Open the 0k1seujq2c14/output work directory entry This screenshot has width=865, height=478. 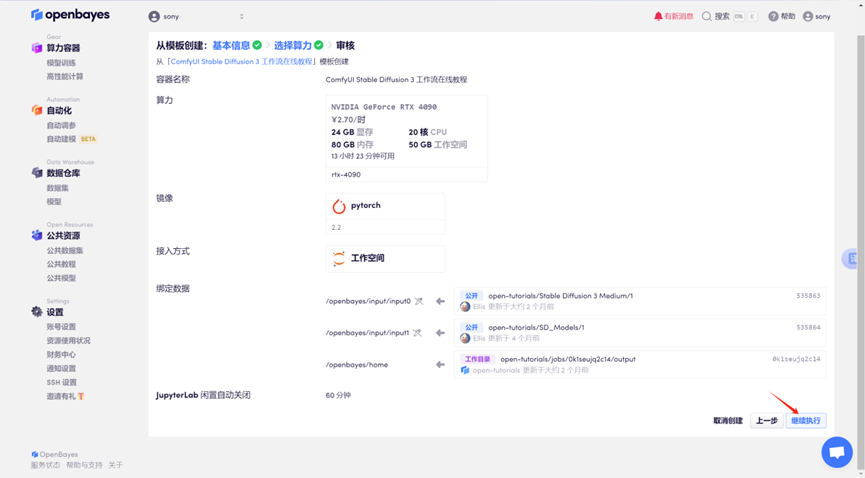tap(568, 359)
